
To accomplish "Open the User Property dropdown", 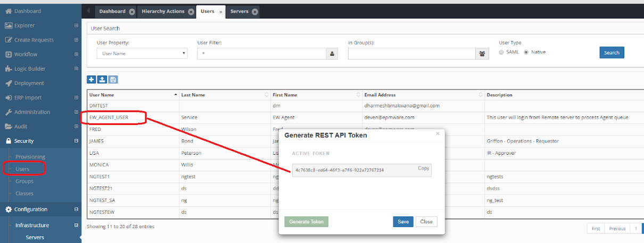I will coord(142,53).
